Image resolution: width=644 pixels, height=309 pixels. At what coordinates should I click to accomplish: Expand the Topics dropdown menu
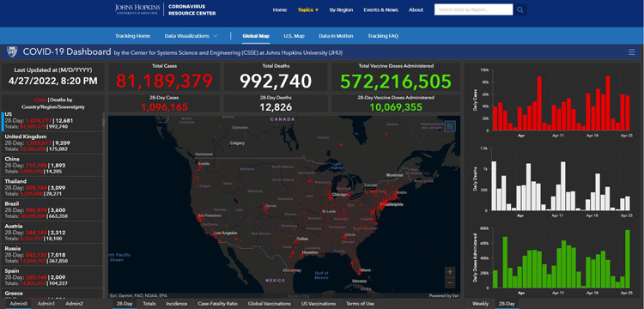308,9
